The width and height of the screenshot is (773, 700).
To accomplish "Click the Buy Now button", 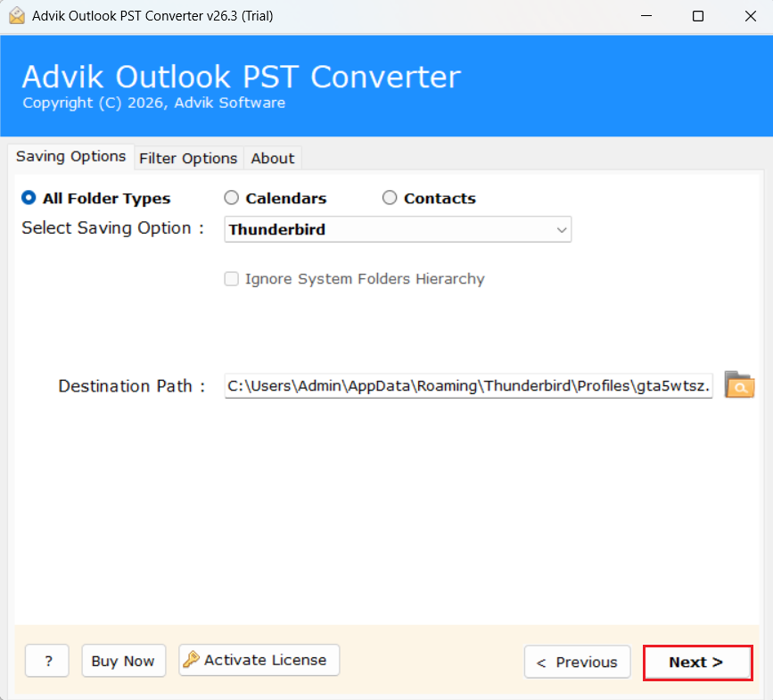I will click(123, 661).
